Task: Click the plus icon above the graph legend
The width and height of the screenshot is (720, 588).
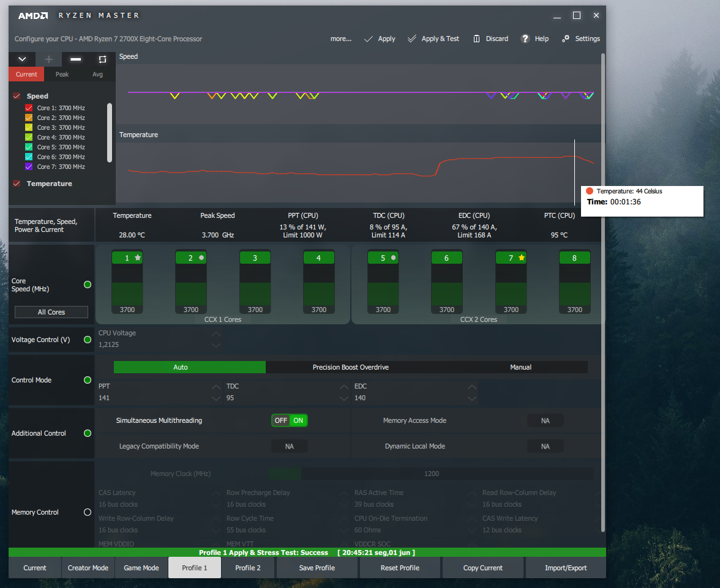Action: 49,59
